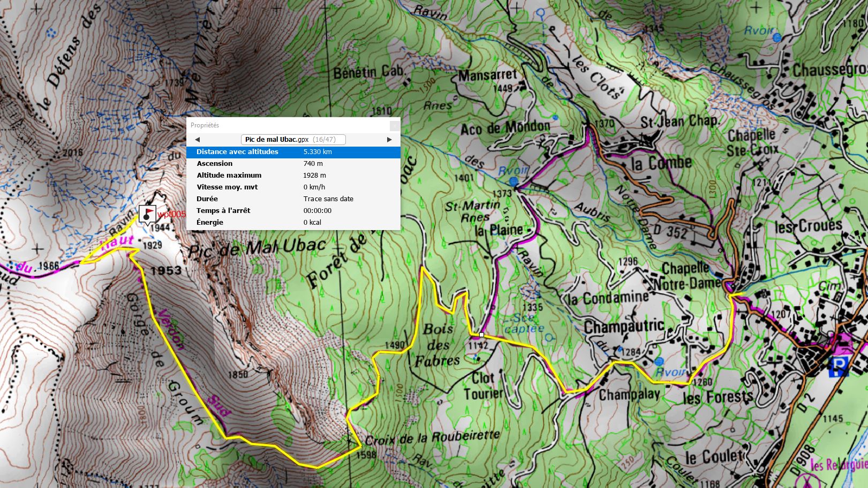Click the grey corner button of Propriétés panel
This screenshot has height=488, width=868.
395,125
